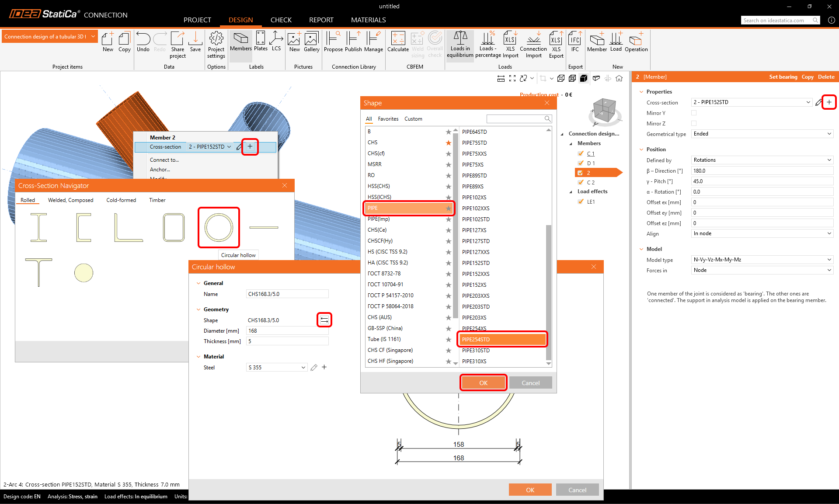Switch to the CHECK ribbon tab
Viewport: 839px width, 504px height.
click(281, 20)
